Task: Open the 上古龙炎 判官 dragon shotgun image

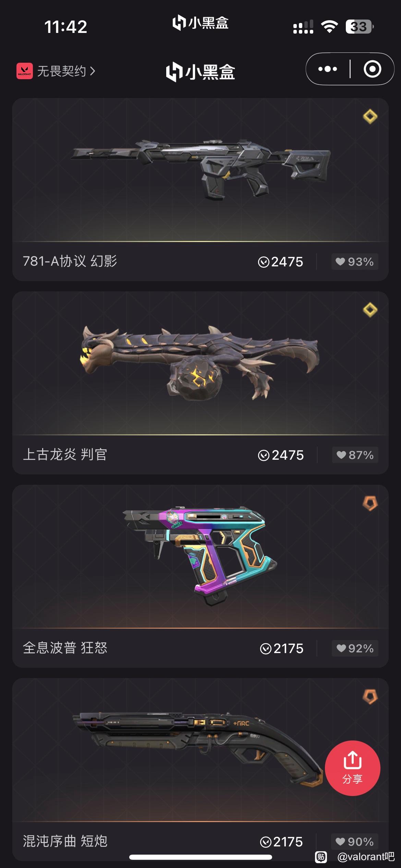Action: 200,363
